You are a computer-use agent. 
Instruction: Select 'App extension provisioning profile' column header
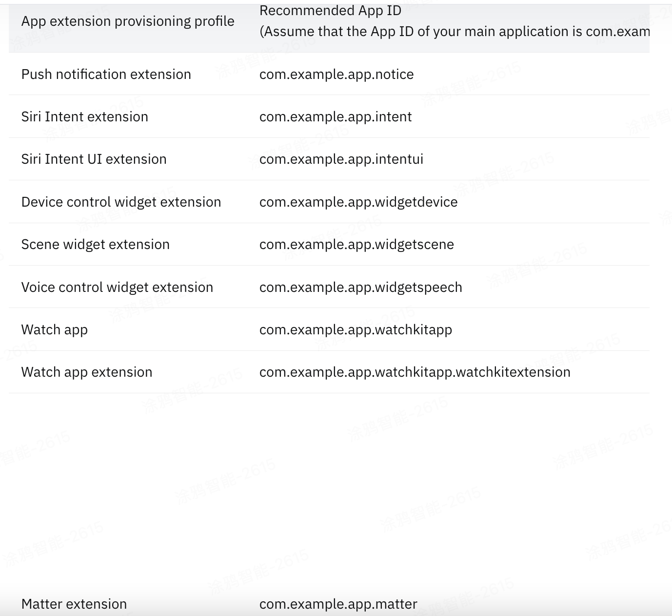coord(128,21)
